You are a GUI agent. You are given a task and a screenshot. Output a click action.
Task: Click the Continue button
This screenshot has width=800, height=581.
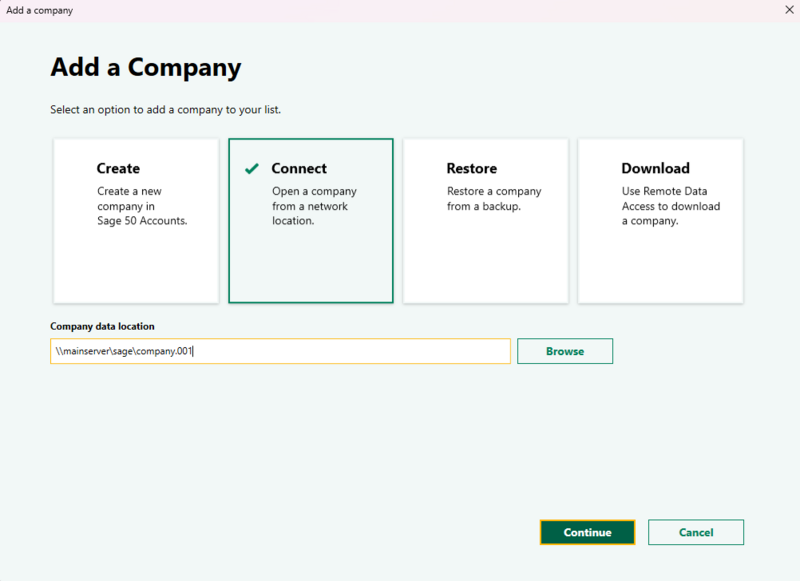587,532
